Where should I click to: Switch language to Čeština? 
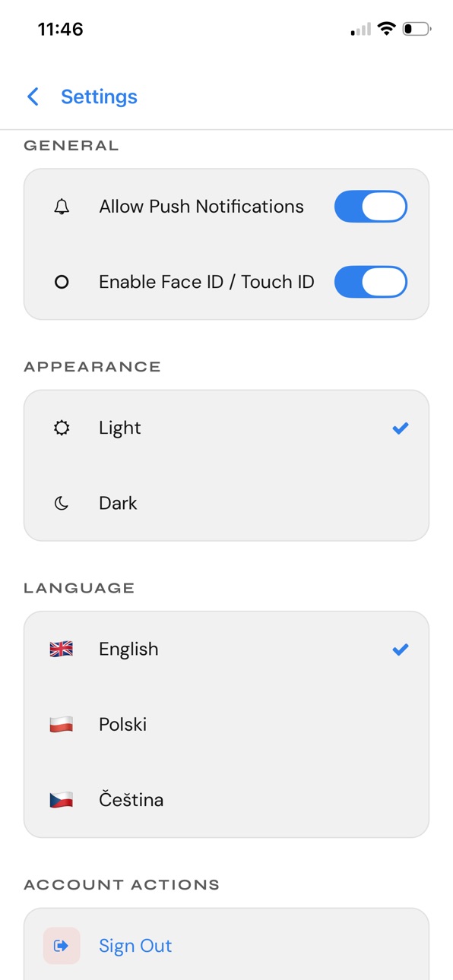226,799
